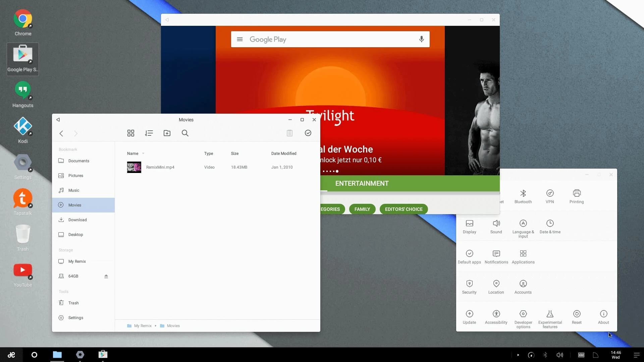This screenshot has height=362, width=644.
Task: Go forward in the file manager
Action: [x=76, y=133]
